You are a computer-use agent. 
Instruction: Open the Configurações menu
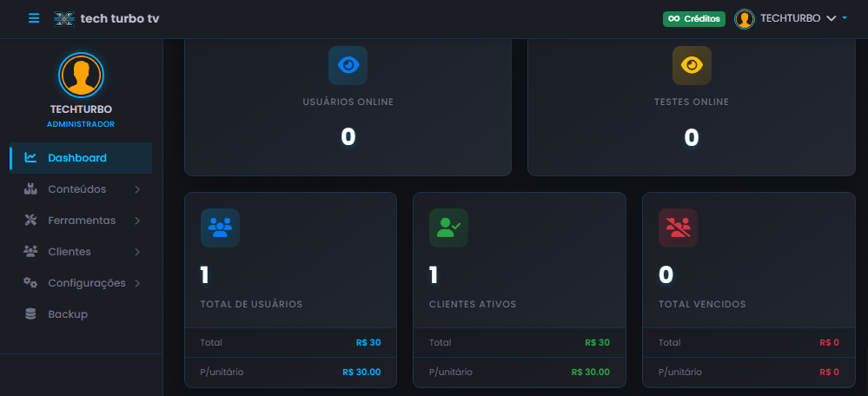(81, 283)
